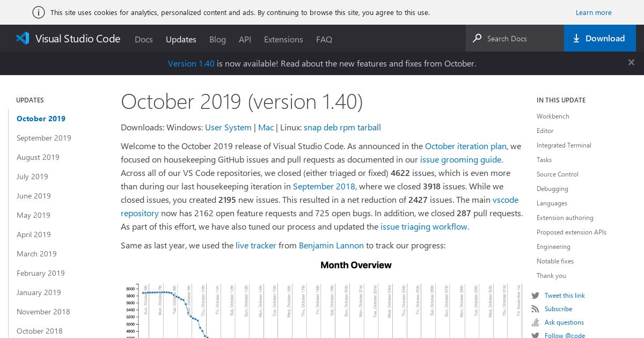Select March 2019 in updates sidebar
This screenshot has width=644, height=338.
36,254
